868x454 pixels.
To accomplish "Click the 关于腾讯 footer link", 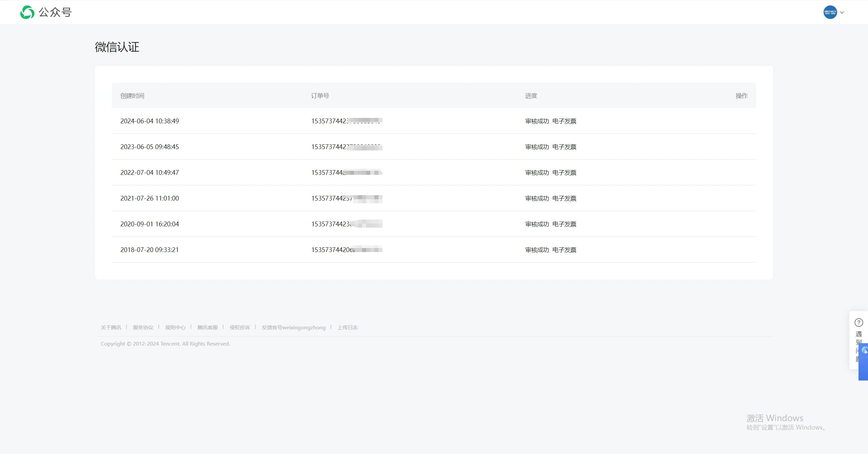I will coord(111,327).
